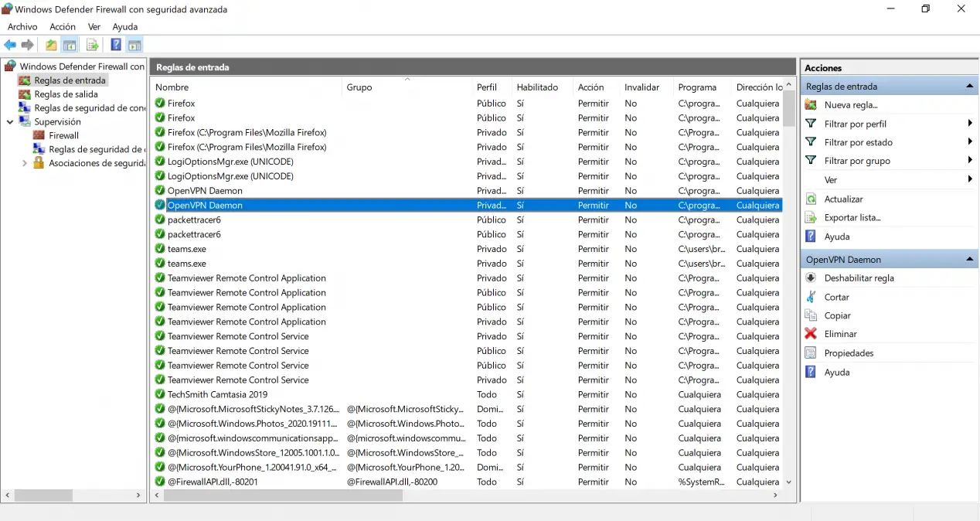This screenshot has height=521, width=980.
Task: Open the Filtrar por grupo submenu arrow
Action: click(x=970, y=160)
